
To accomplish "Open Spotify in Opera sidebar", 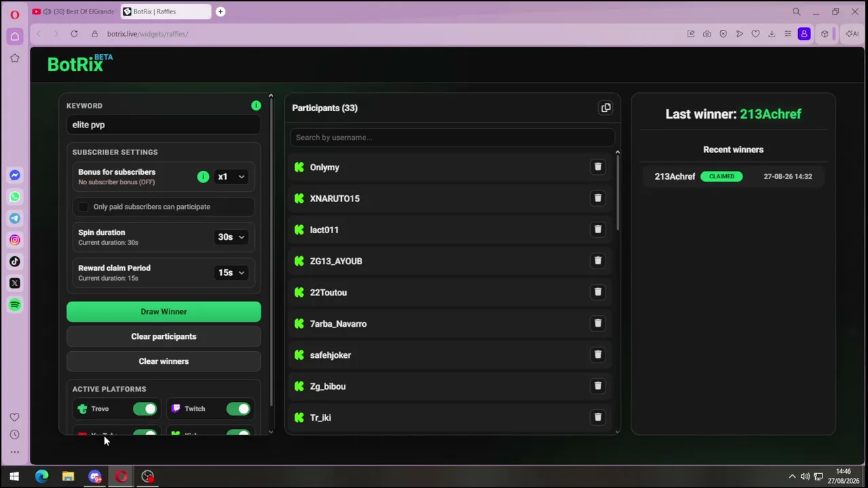I will click(15, 305).
